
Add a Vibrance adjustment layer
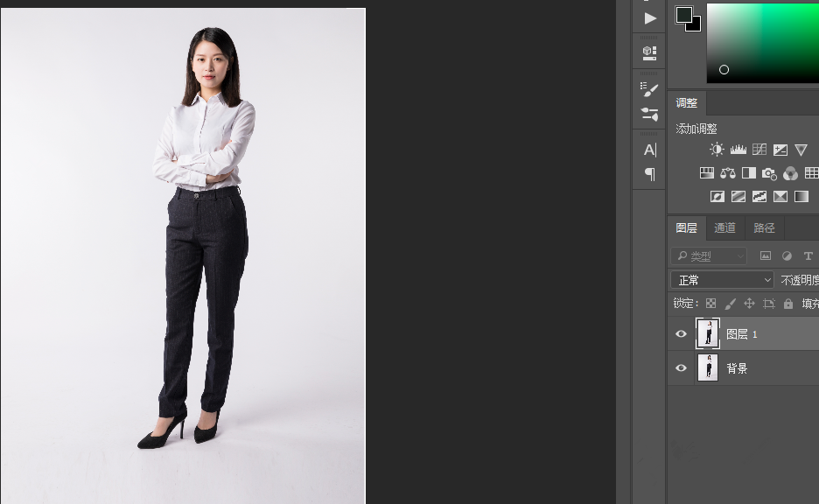(801, 150)
